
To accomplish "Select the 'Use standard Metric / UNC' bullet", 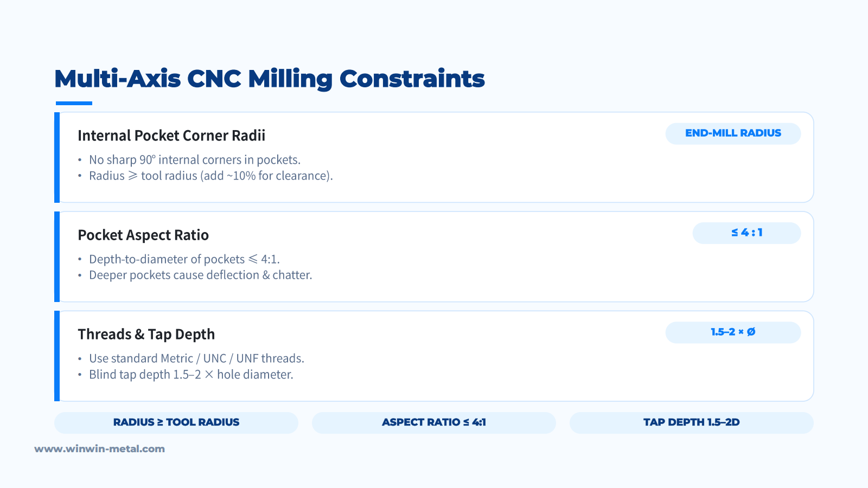I will coord(196,358).
